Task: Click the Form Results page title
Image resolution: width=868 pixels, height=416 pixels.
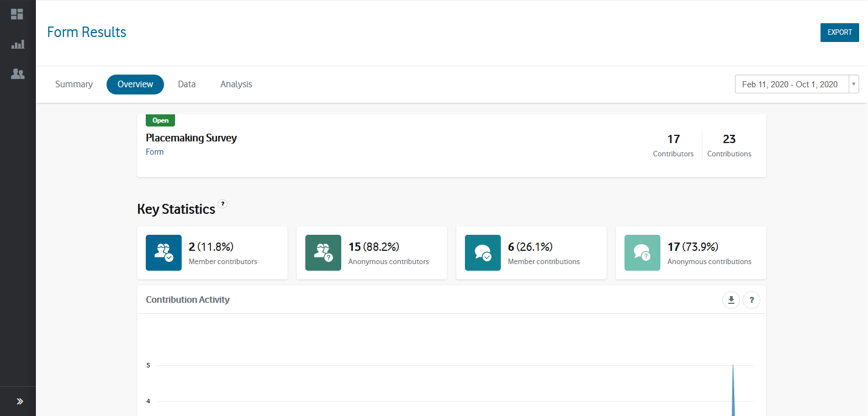Action: tap(87, 32)
